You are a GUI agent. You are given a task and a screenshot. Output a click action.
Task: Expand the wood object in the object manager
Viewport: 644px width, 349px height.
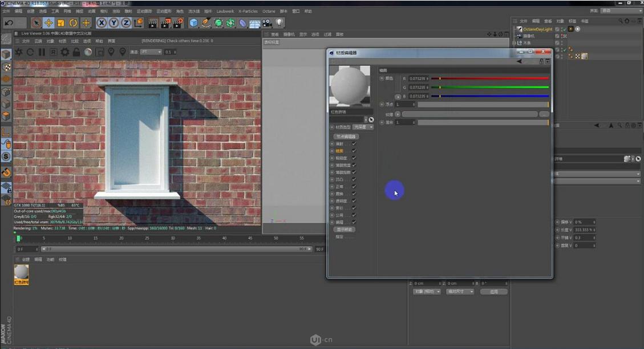coord(515,43)
